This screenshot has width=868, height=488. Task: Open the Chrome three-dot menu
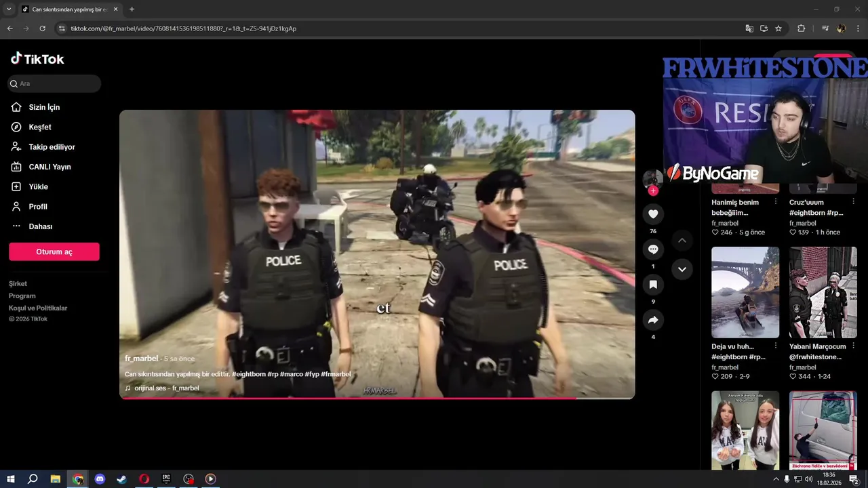[859, 28]
